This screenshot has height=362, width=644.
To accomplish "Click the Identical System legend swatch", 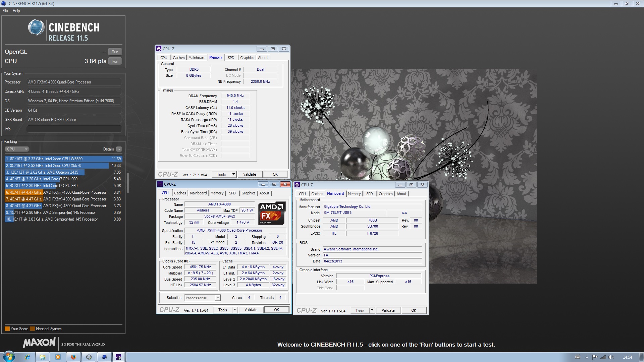I will [x=32, y=329].
